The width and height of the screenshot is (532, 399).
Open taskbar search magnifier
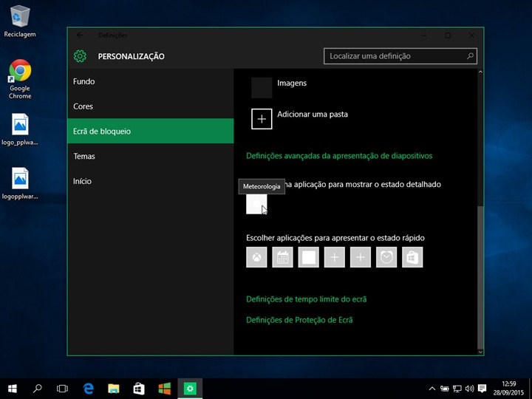click(38, 389)
